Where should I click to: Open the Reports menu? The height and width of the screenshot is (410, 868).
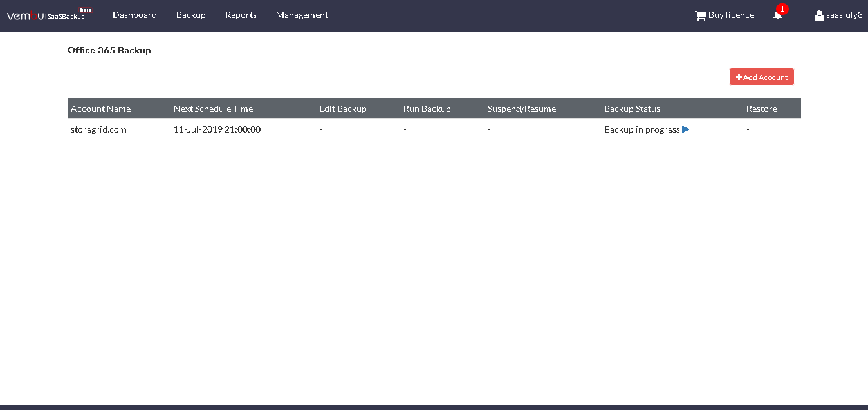pos(241,15)
